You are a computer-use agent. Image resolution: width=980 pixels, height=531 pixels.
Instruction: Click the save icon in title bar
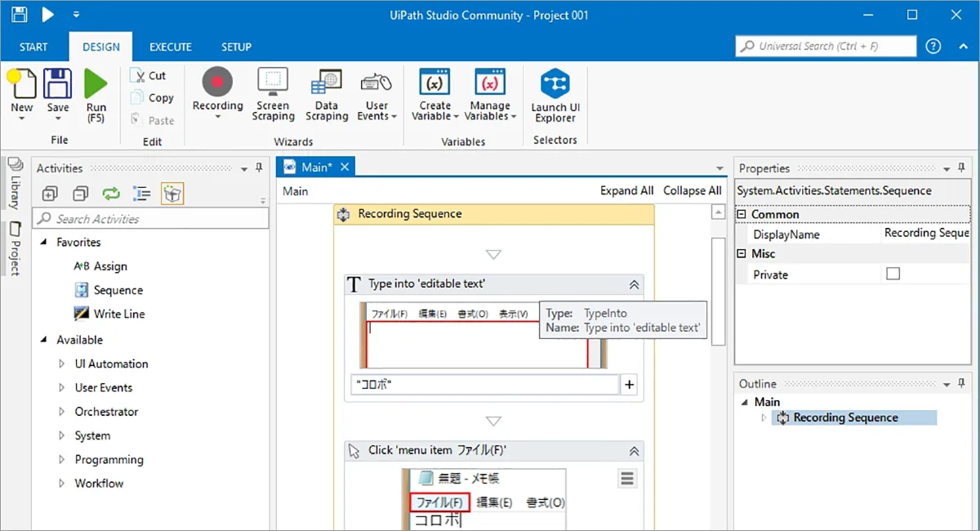click(20, 15)
